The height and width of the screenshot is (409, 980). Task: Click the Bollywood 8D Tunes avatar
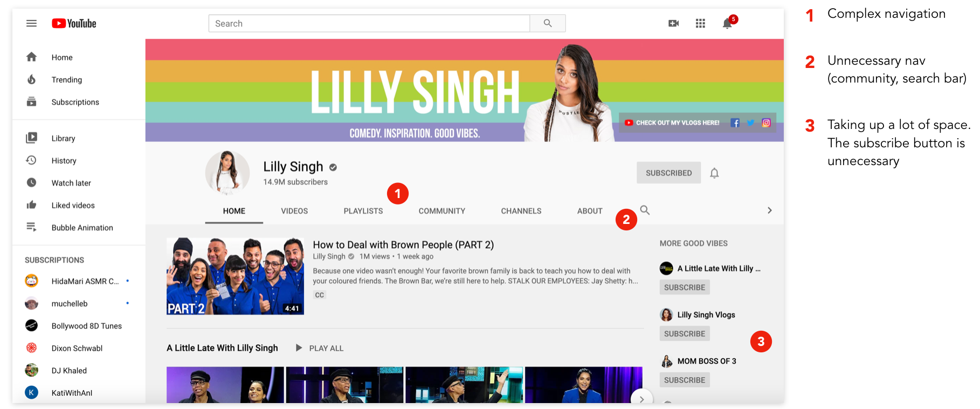31,325
